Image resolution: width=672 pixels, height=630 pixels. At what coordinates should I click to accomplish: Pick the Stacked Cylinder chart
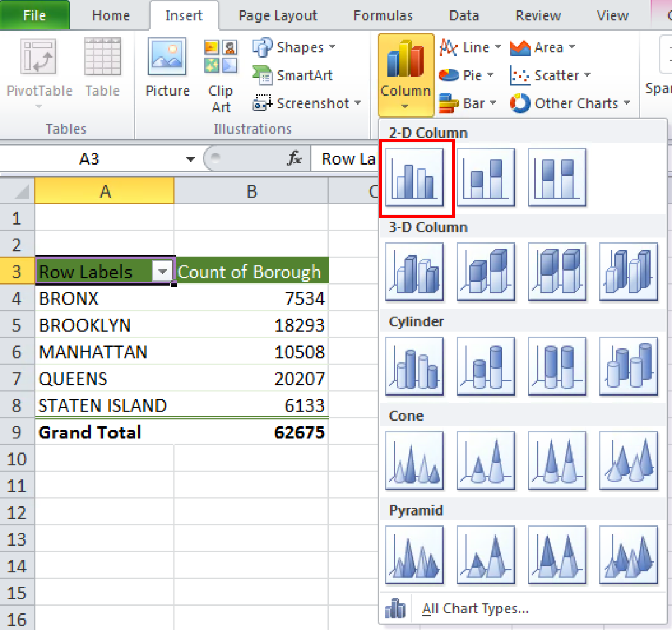click(485, 366)
